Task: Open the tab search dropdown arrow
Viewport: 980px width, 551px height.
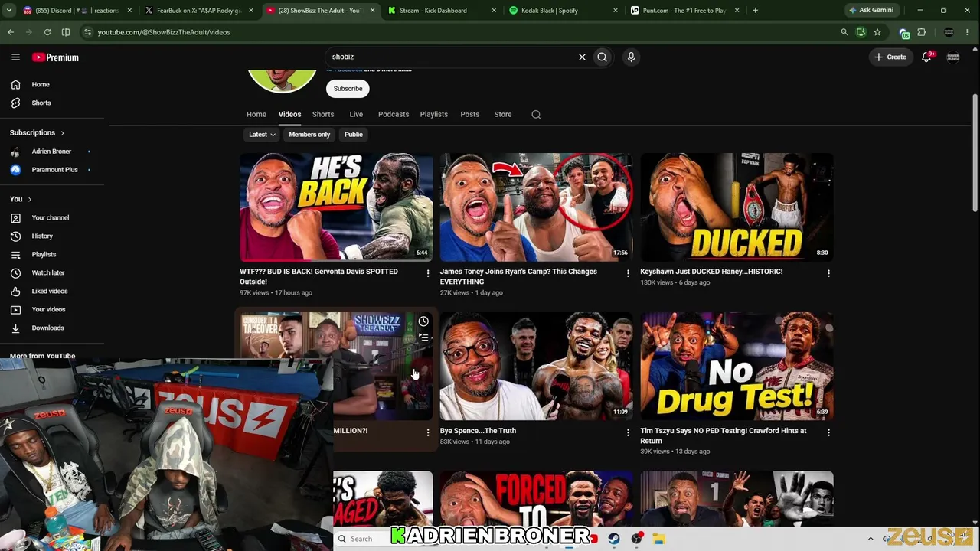Action: [x=9, y=11]
